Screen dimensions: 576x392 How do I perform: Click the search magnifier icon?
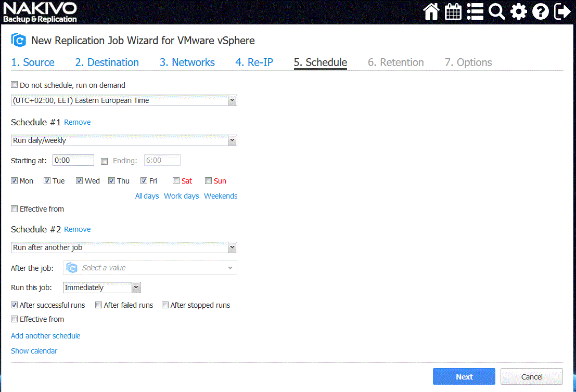click(x=497, y=11)
